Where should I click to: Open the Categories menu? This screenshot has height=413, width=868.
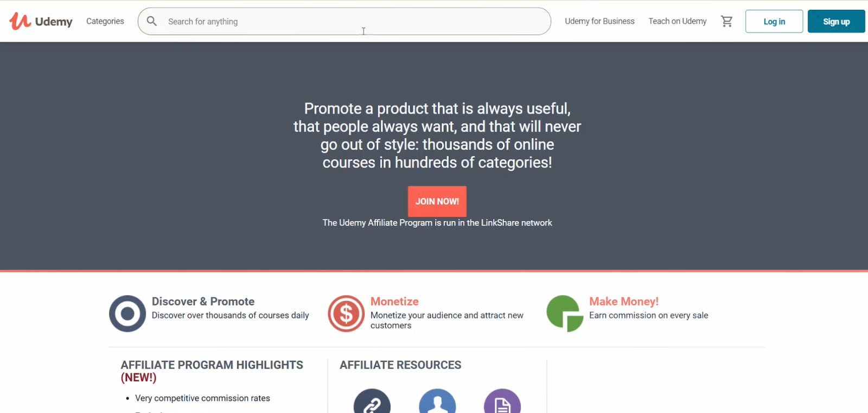click(x=105, y=21)
